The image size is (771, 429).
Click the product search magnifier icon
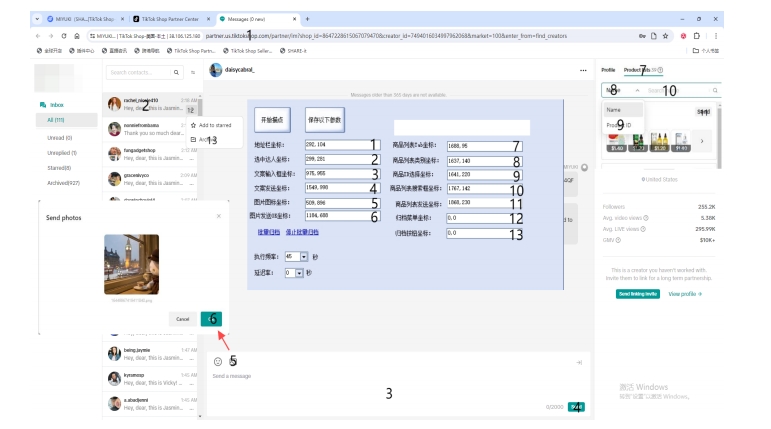(715, 91)
